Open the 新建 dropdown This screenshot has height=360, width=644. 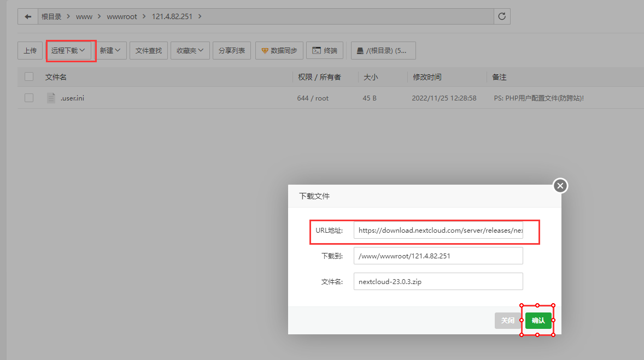[110, 50]
